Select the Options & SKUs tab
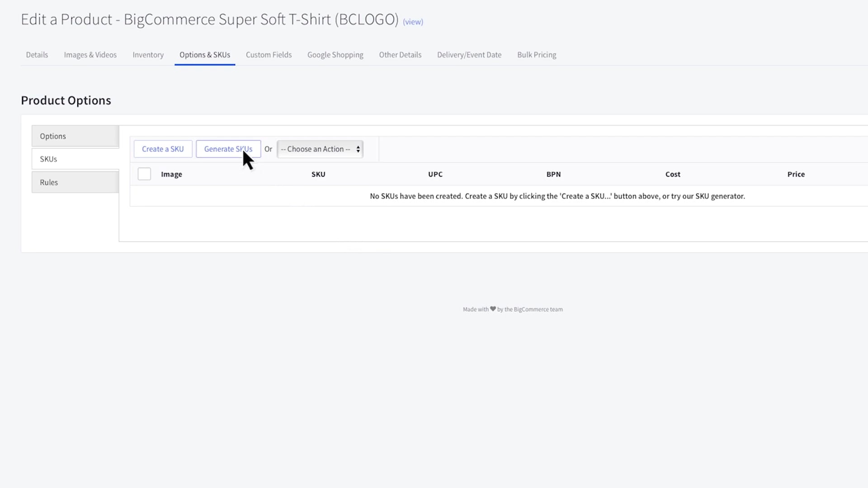 205,55
